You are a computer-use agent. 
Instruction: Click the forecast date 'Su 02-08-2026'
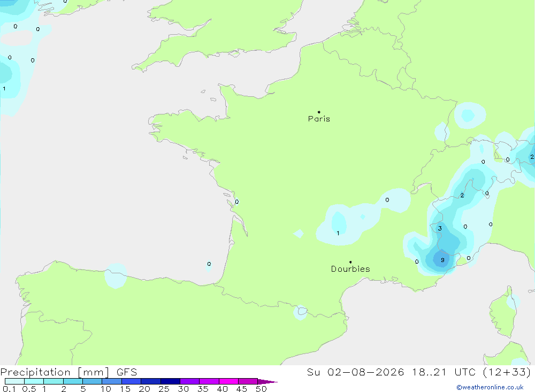pyautogui.click(x=355, y=372)
